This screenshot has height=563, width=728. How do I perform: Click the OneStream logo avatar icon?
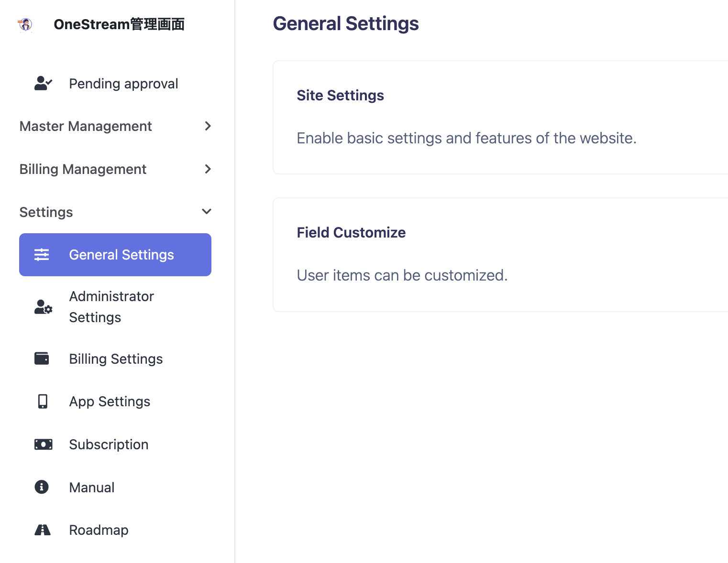point(25,24)
